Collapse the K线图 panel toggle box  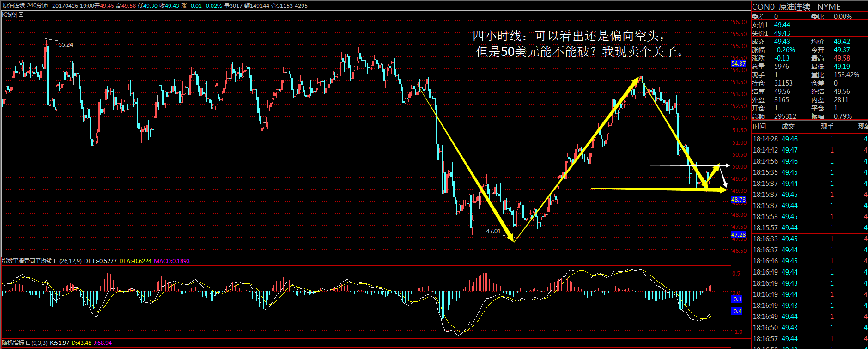21,15
